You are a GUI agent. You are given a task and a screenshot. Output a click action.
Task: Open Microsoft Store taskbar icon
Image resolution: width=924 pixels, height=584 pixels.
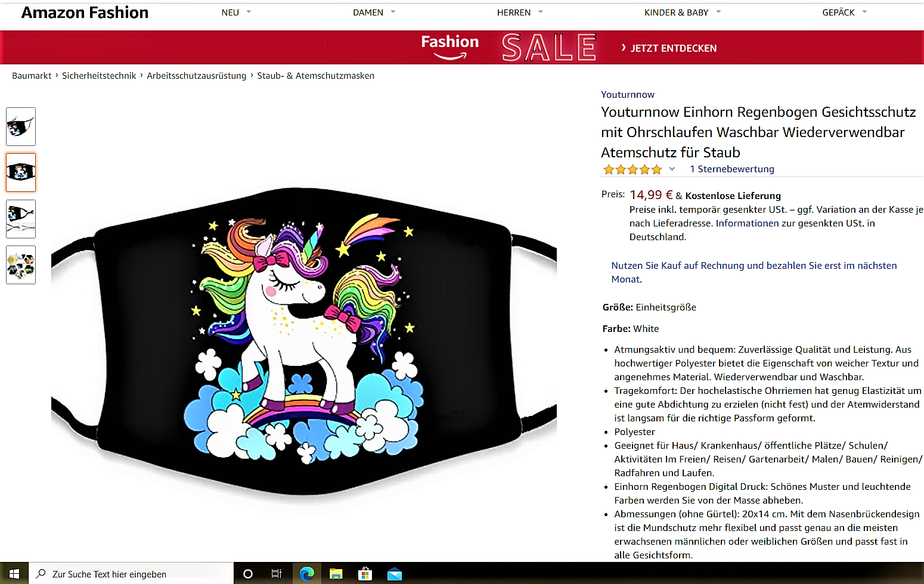(365, 574)
